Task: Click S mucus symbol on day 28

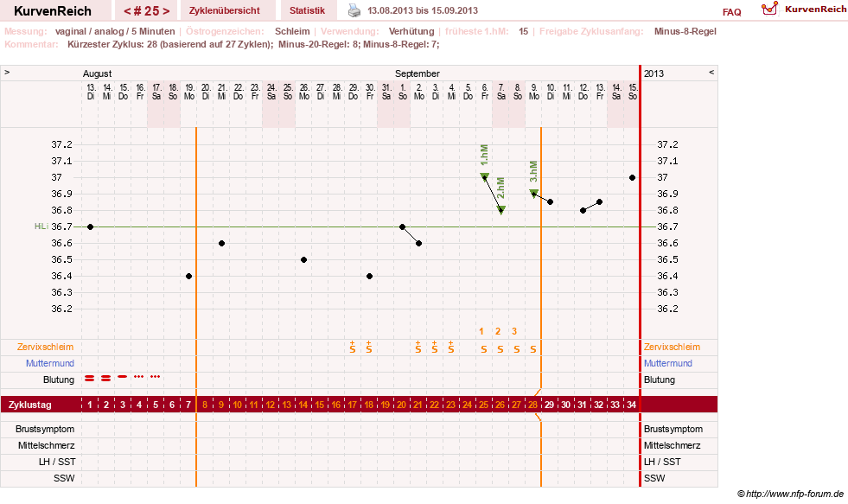Action: pos(533,349)
